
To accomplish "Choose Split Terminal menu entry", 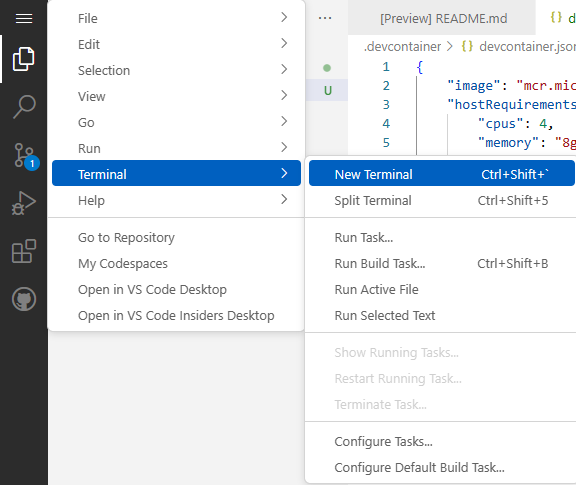I will 442,200.
